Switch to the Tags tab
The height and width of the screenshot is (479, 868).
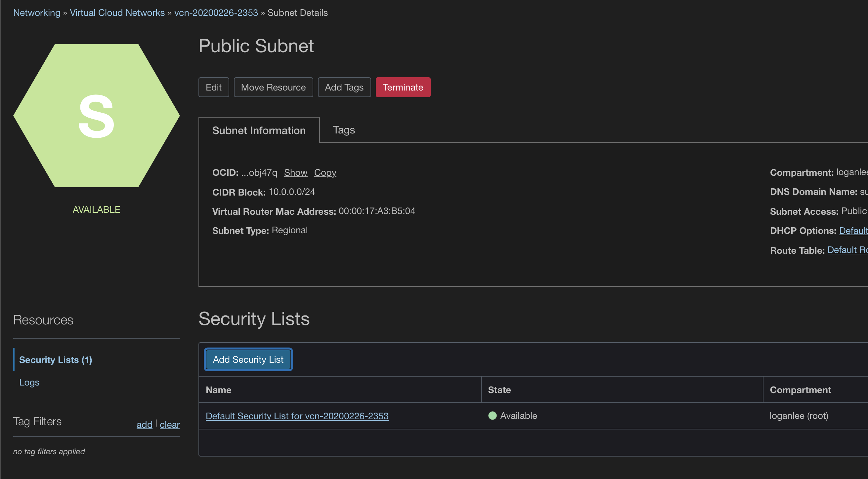coord(343,130)
